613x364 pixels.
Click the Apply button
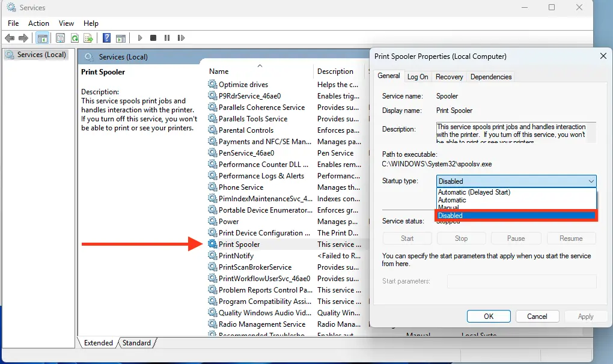(x=585, y=317)
